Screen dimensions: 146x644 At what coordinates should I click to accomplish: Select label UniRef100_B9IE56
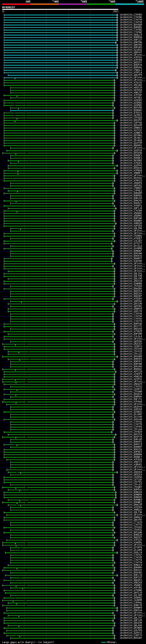[131, 153]
